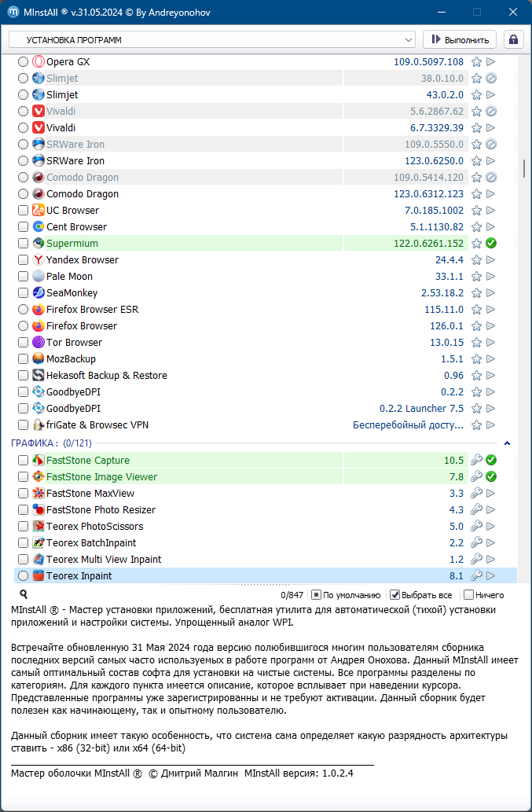Image resolution: width=532 pixels, height=812 pixels.
Task: Toggle the 'Ничего' checkbox
Action: pos(468,595)
